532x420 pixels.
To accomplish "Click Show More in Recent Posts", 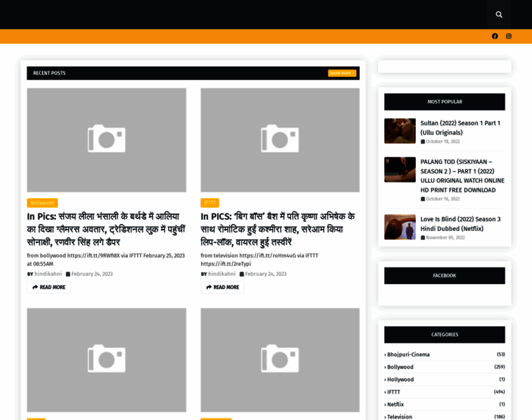I will pos(342,73).
